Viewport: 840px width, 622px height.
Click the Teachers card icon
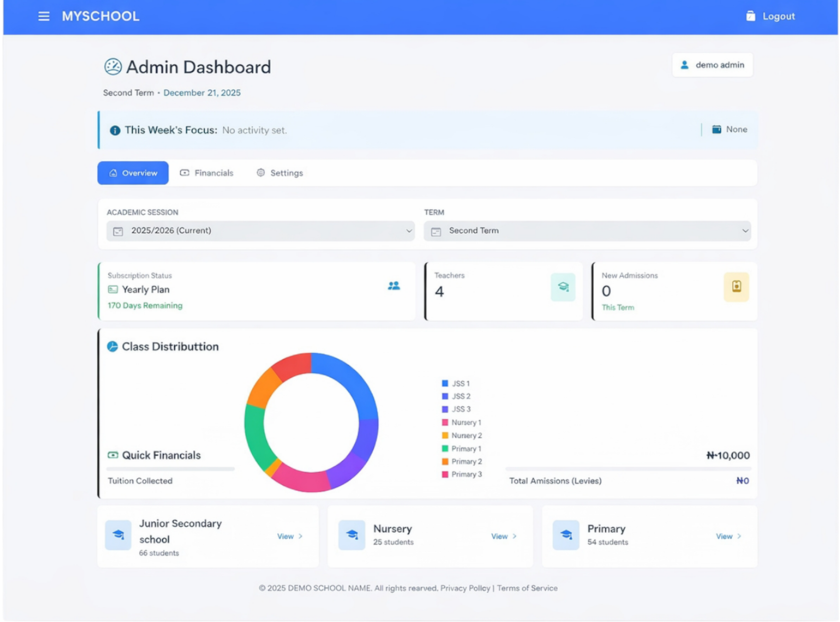563,287
